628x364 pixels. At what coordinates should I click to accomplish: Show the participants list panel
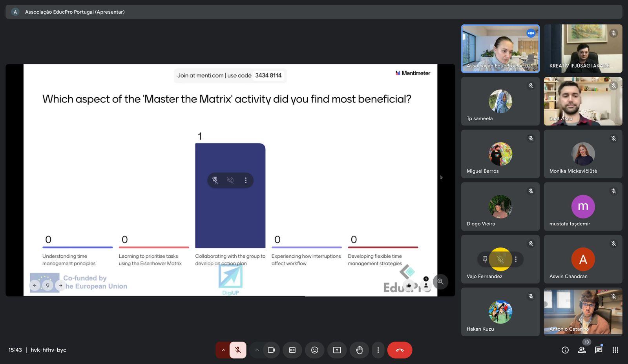pos(582,350)
